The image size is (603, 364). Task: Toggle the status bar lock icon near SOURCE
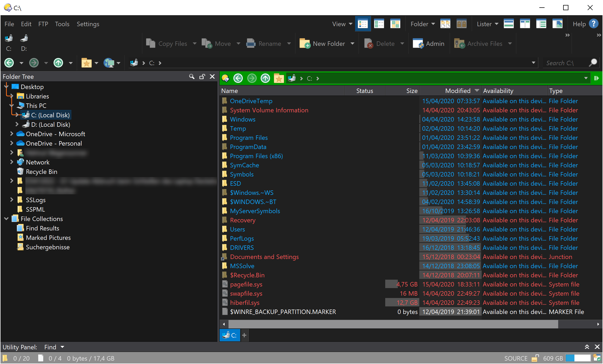click(x=535, y=358)
